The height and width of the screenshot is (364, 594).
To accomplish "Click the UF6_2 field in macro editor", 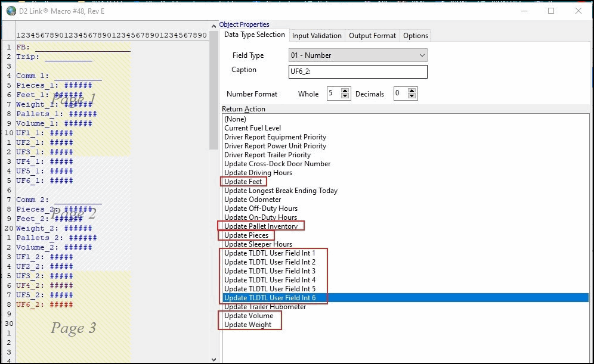I will (x=45, y=304).
